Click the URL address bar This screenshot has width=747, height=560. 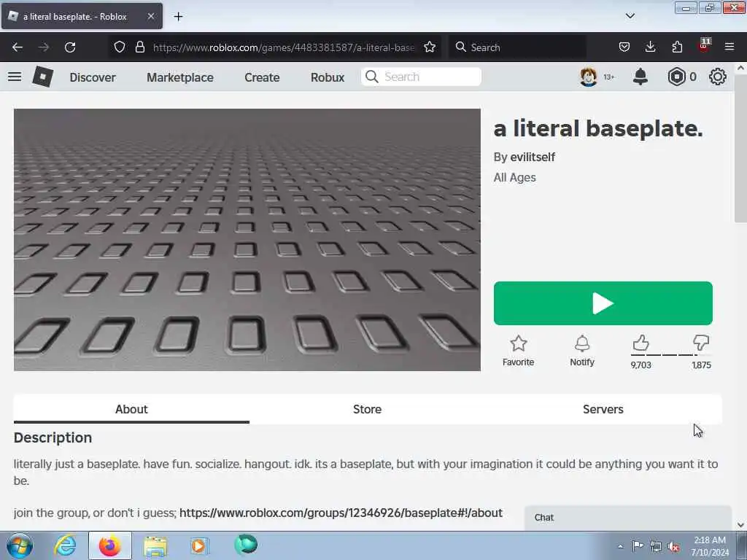283,47
